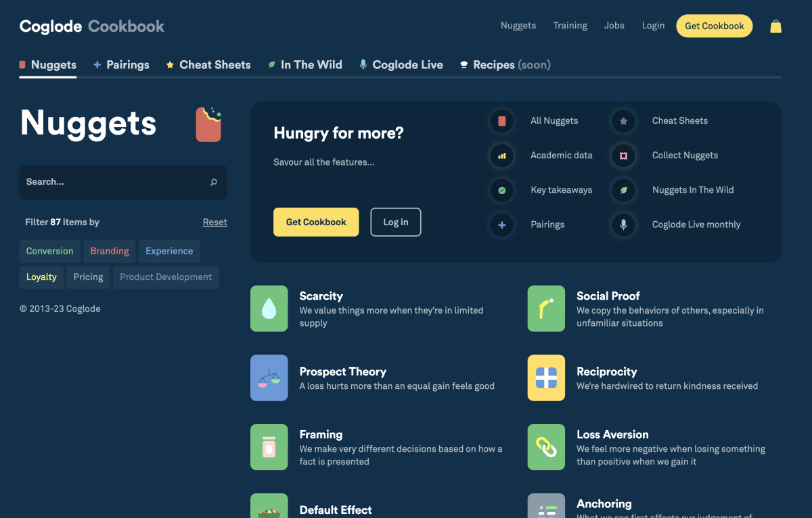Open the shopping bag icon
The image size is (812, 518).
tap(775, 26)
